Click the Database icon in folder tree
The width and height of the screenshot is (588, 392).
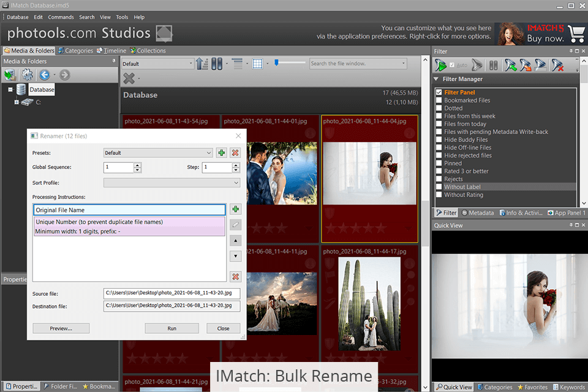click(21, 89)
